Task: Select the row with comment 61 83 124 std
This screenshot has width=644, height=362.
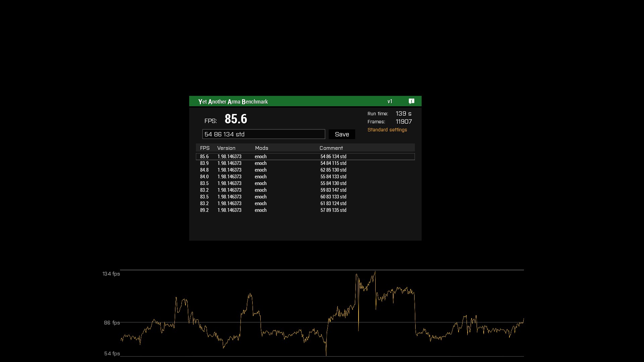Action: [x=305, y=203]
